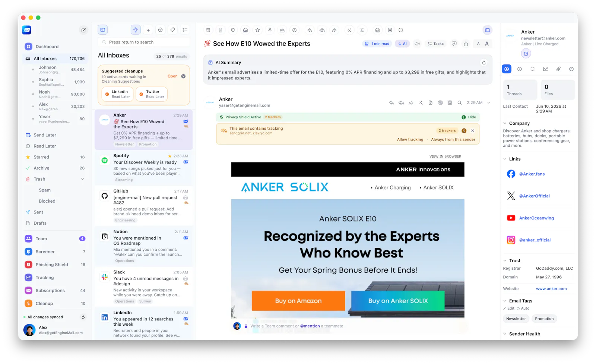Open the checklist icon above the email list
Viewport: 596px width, 364px height.
coord(185,30)
